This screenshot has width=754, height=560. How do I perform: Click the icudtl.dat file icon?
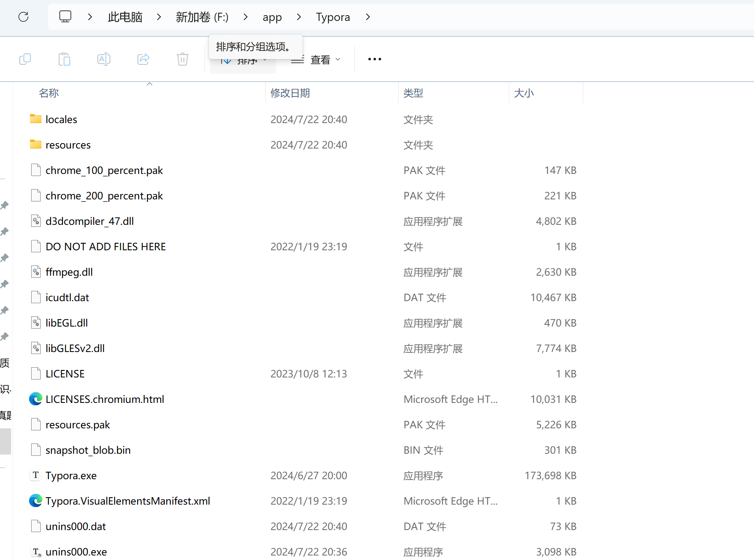coord(36,297)
